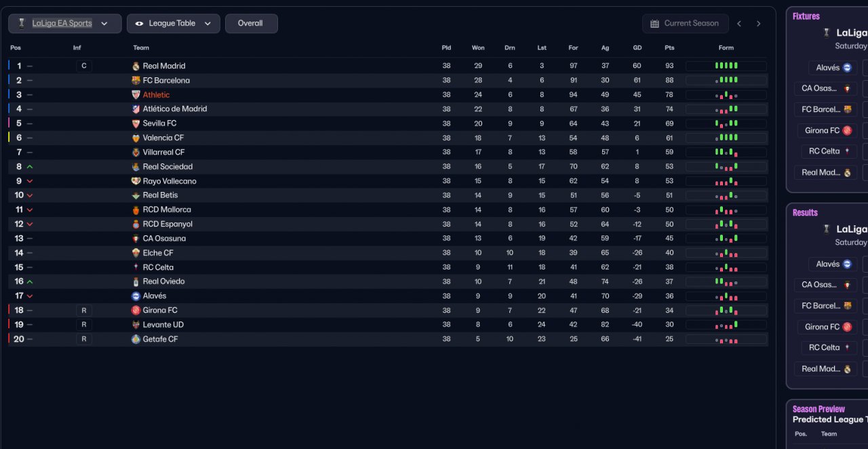This screenshot has width=868, height=449.
Task: Sort the table by Pts column
Action: pyautogui.click(x=669, y=48)
